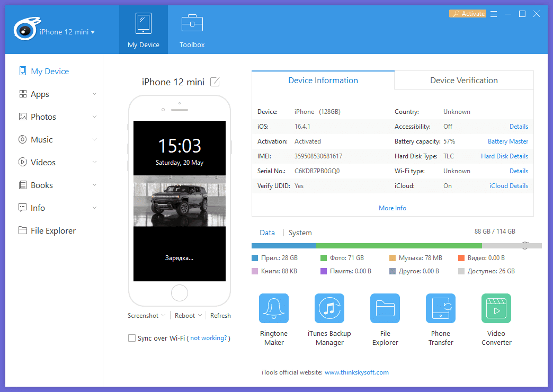Image resolution: width=553 pixels, height=392 pixels.
Task: Click the iTools eye logo
Action: pos(26,29)
